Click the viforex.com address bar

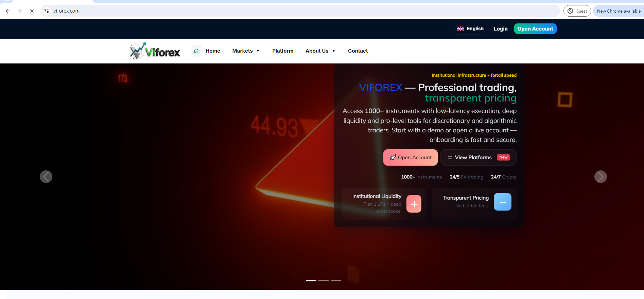point(300,11)
